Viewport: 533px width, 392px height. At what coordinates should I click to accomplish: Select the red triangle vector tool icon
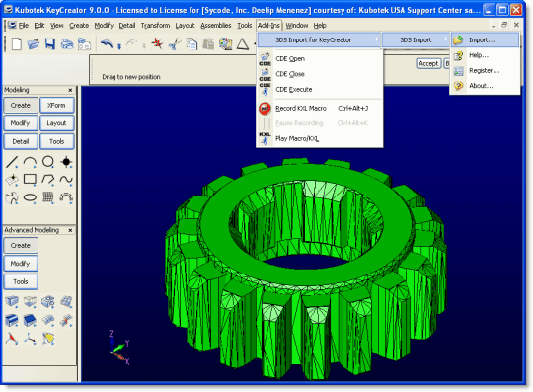click(x=12, y=339)
